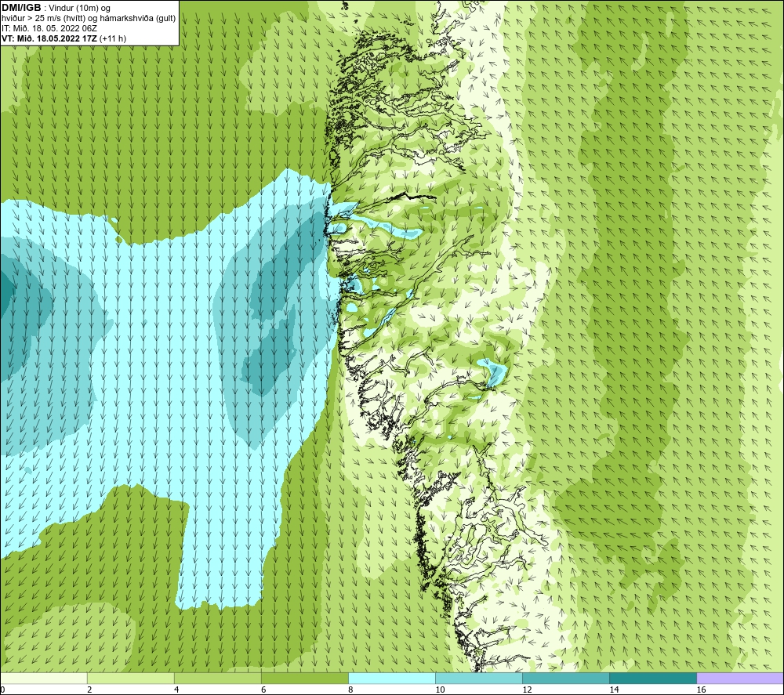Click the legend label '2'

[89, 690]
